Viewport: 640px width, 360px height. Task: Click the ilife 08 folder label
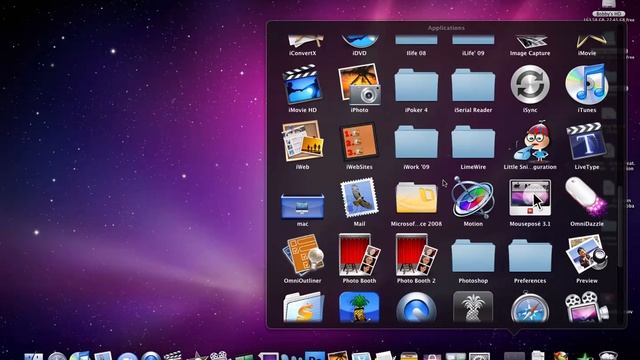pyautogui.click(x=416, y=53)
